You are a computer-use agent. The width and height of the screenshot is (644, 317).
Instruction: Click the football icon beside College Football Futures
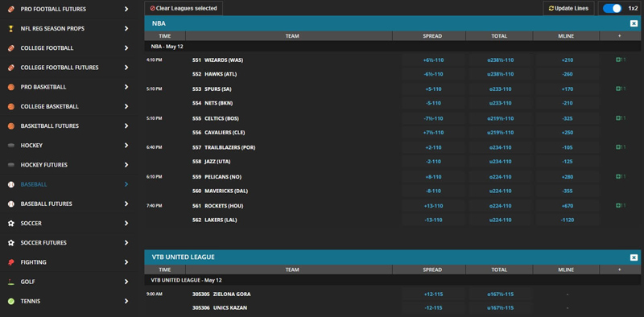pos(11,68)
